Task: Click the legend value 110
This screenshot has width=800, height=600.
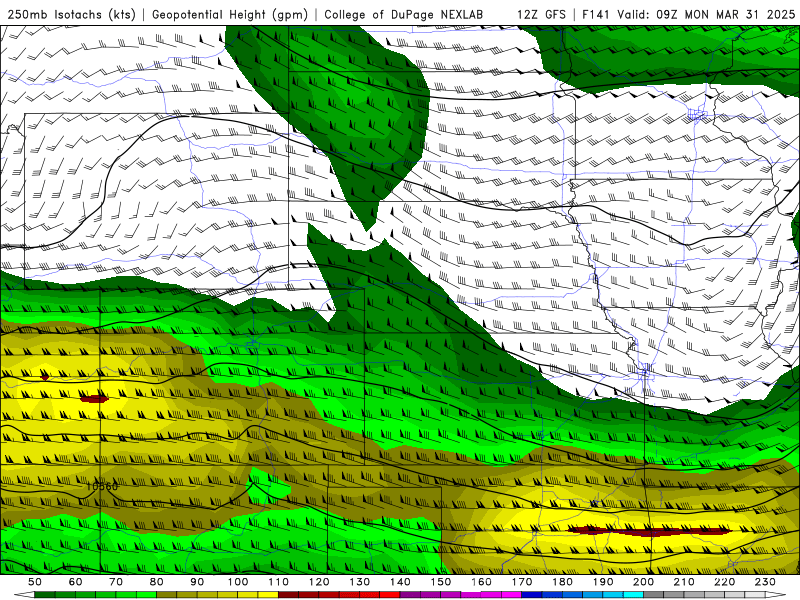Action: click(279, 582)
